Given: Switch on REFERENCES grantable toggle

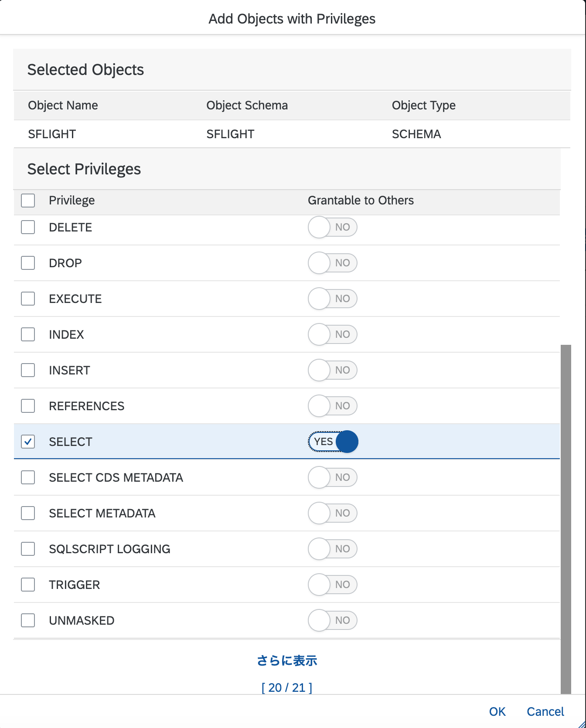Looking at the screenshot, I should click(333, 406).
